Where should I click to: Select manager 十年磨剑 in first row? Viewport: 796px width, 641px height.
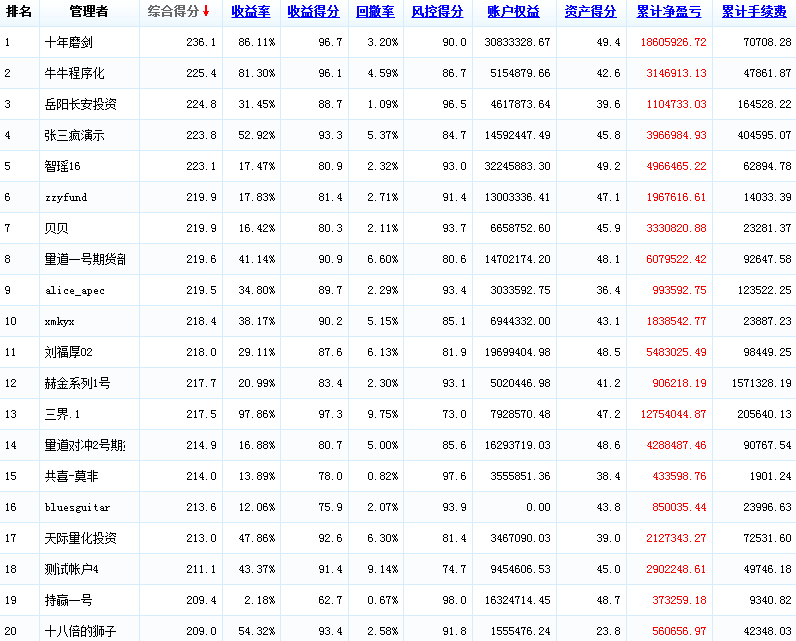(x=69, y=43)
